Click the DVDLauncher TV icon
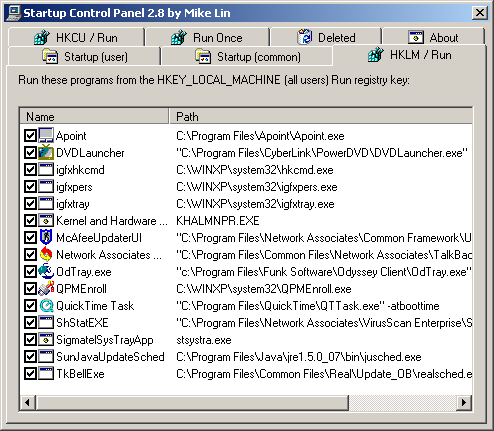Screen dimensions: 494x431 (46, 153)
